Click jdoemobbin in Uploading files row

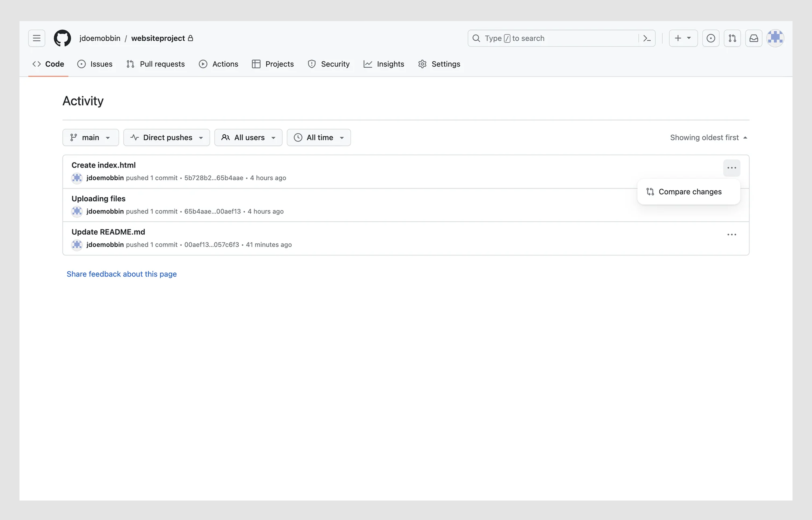[105, 211]
